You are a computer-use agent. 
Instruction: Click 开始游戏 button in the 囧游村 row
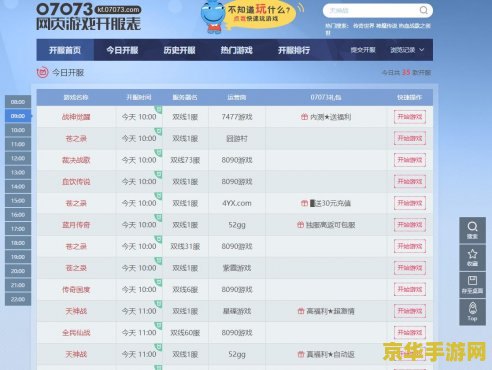tap(410, 138)
